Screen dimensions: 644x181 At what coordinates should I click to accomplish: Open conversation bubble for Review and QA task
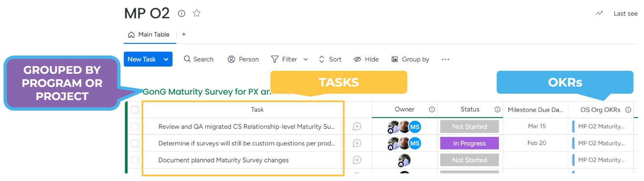(x=357, y=126)
